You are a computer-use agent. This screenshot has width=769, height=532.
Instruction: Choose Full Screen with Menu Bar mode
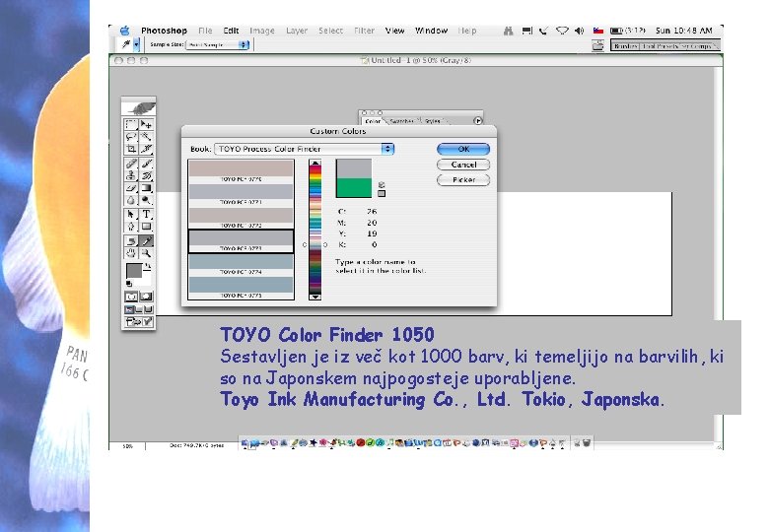139,309
